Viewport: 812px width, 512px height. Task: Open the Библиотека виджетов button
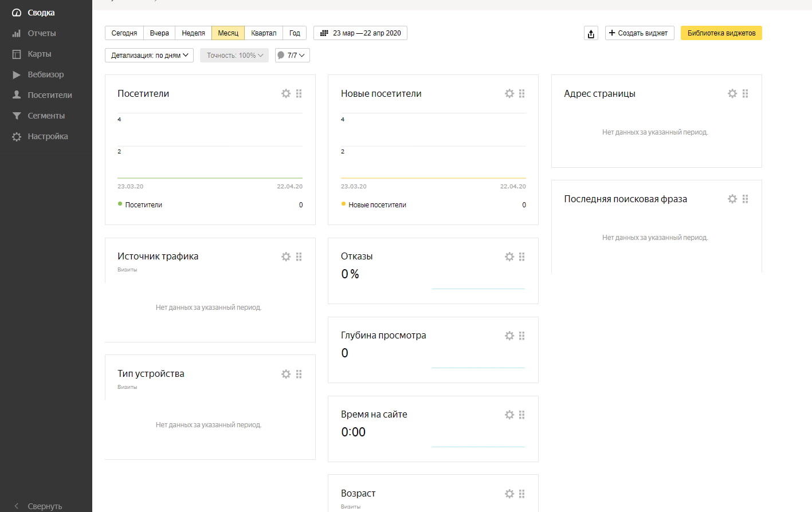[x=721, y=33]
